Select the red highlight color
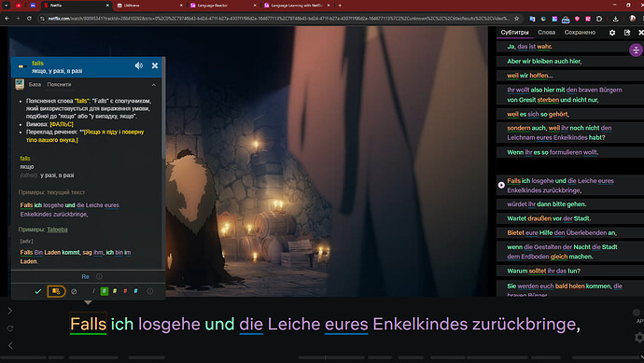644x363 pixels. coord(125,291)
